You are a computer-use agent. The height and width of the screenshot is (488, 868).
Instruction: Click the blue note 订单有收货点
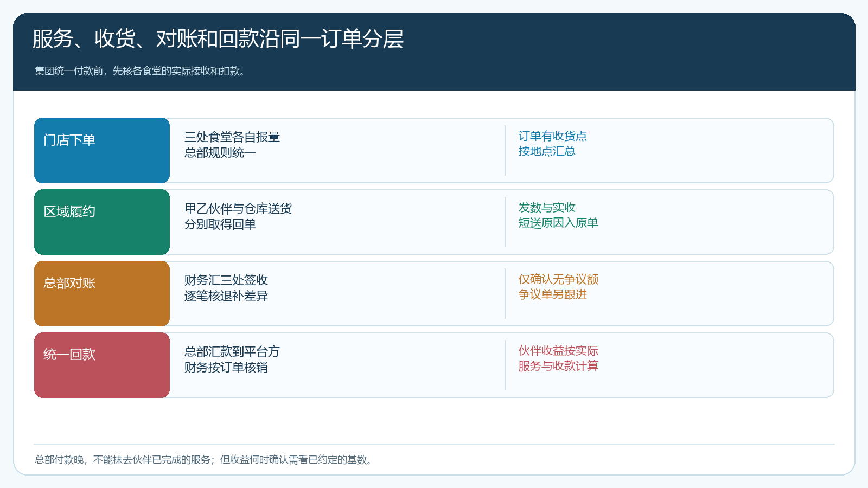click(552, 136)
